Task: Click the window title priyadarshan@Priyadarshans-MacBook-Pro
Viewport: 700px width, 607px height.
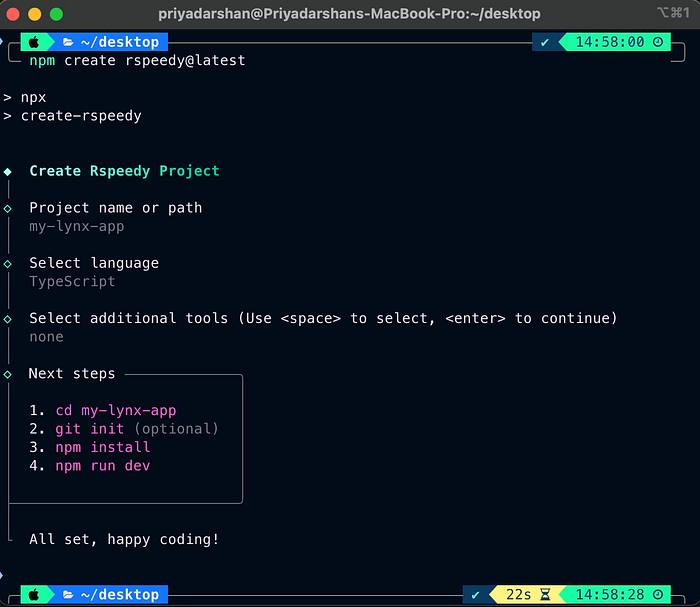Action: point(349,14)
